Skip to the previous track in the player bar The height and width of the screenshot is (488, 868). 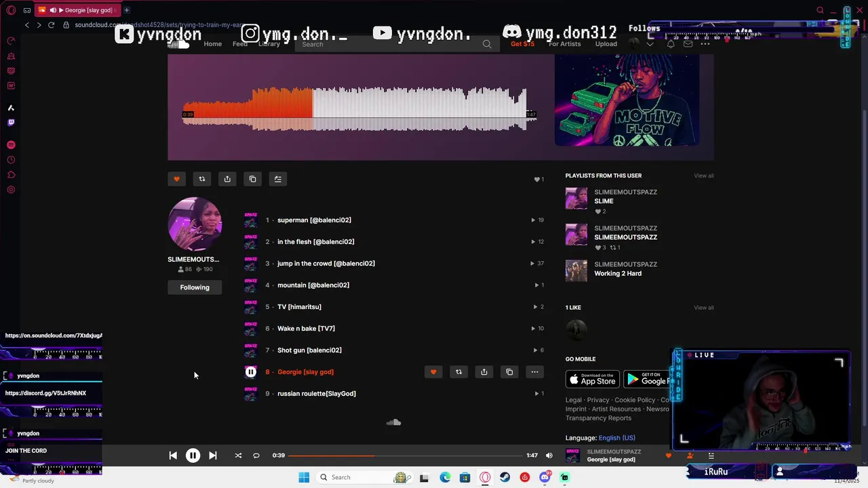173,455
